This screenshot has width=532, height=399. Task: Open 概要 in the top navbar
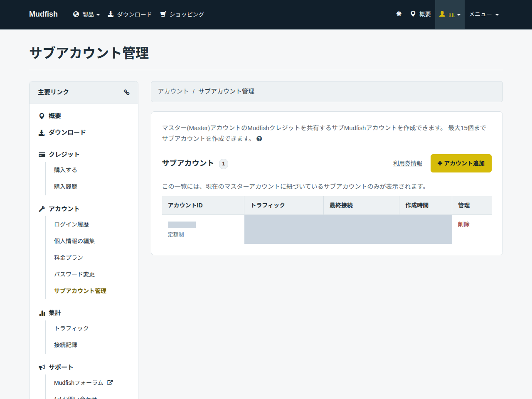(421, 14)
